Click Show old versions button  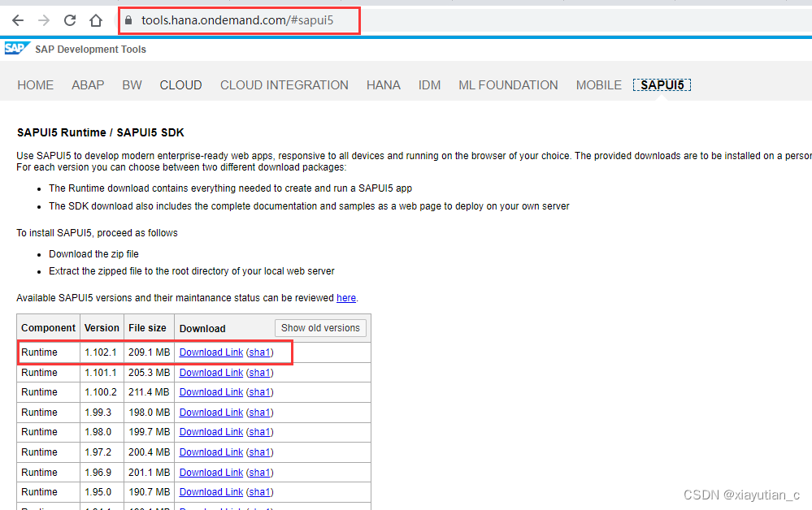[320, 328]
